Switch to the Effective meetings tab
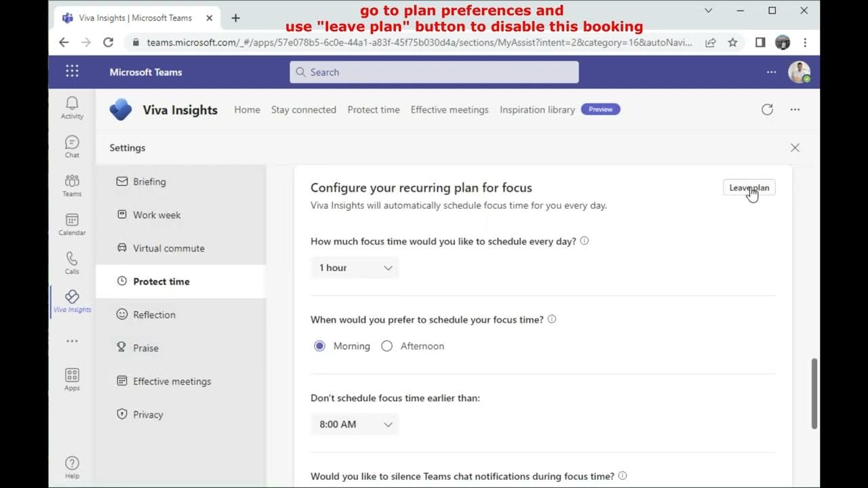This screenshot has width=868, height=488. [450, 110]
